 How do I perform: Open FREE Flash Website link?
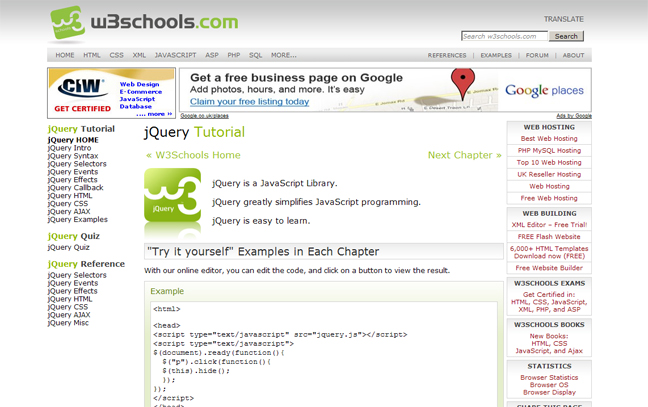point(549,237)
